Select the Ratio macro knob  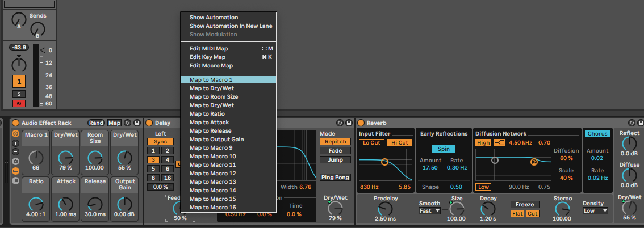[36, 204]
